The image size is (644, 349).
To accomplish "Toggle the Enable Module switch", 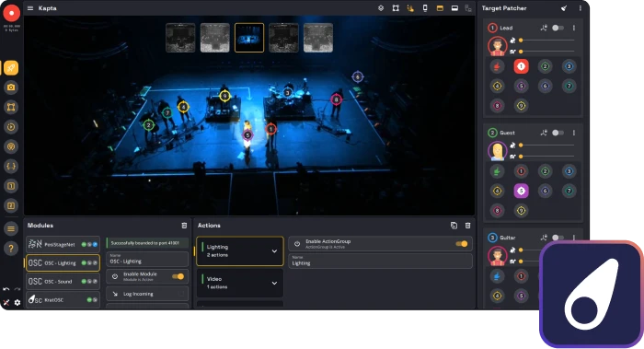I will (x=178, y=276).
